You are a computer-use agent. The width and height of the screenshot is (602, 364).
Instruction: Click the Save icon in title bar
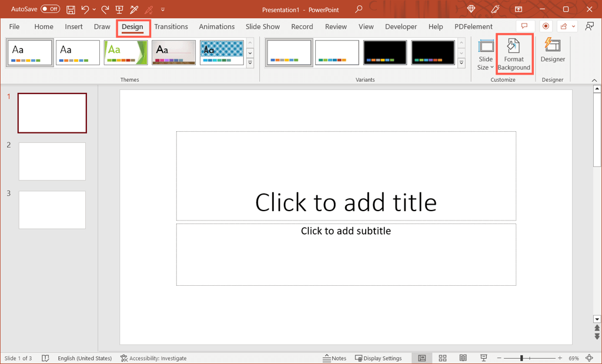[71, 9]
